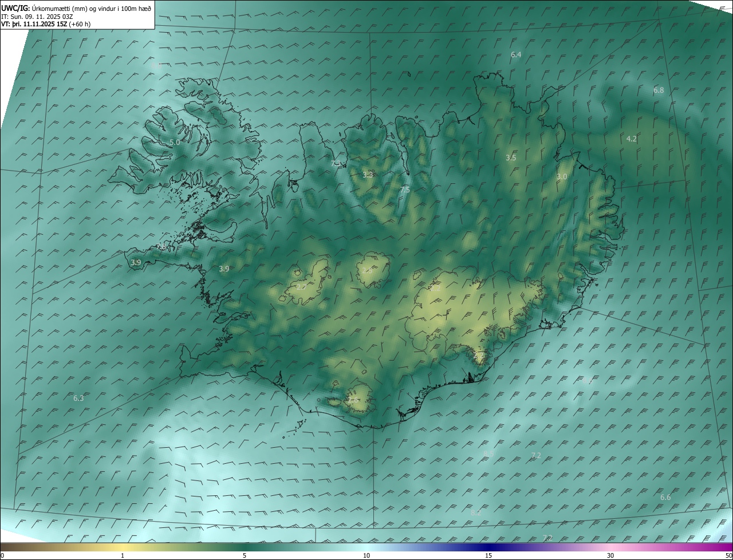Click the 4.2 value label on the map
This screenshot has width=733, height=560.
[632, 139]
